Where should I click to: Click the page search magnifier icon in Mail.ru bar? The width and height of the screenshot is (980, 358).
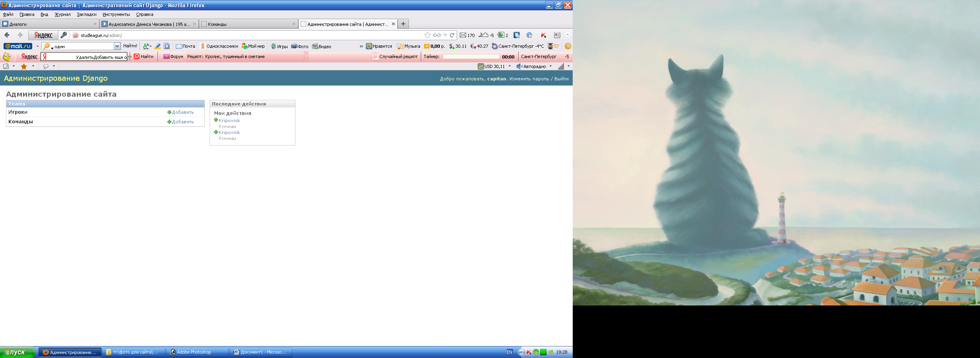[x=167, y=46]
